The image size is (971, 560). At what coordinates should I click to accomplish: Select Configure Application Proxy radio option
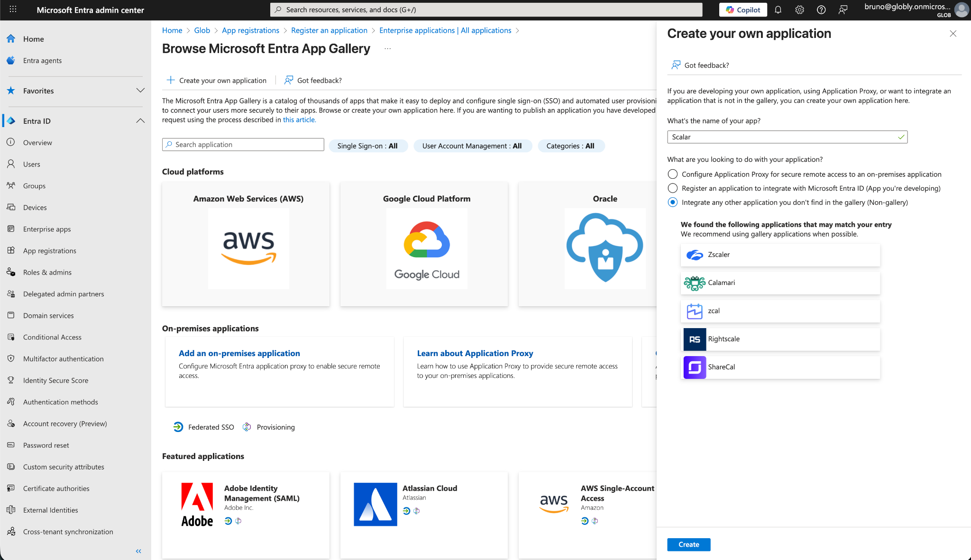coord(672,174)
